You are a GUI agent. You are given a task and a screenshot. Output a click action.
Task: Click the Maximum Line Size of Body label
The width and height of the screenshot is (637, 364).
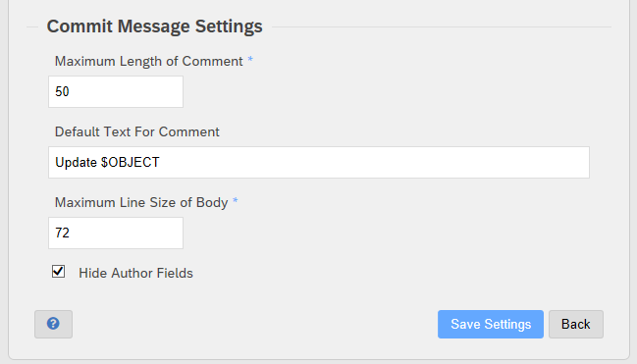click(141, 202)
